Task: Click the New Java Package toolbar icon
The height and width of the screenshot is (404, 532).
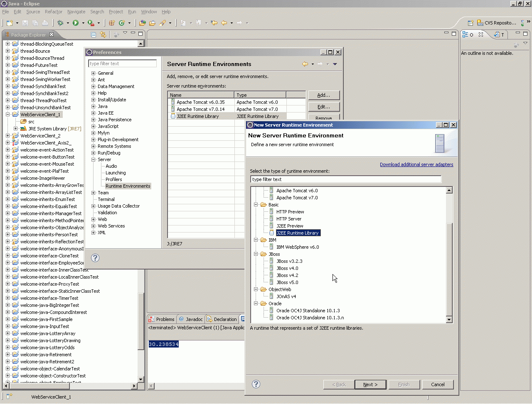Action: [112, 23]
